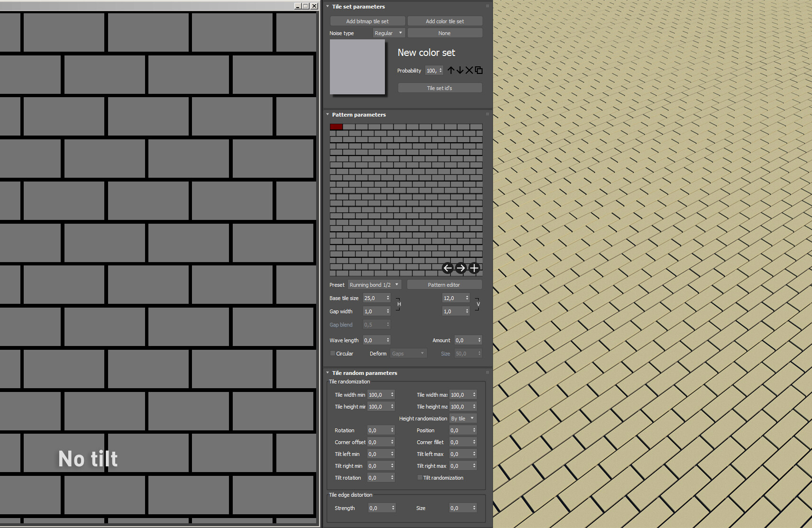Open the Height randomization By tile dropdown
This screenshot has width=812, height=528.
click(x=463, y=419)
